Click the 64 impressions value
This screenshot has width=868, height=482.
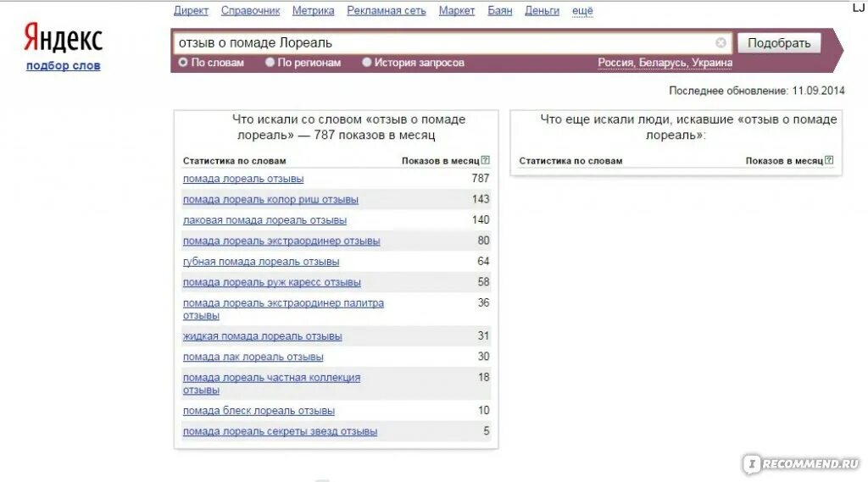(483, 261)
